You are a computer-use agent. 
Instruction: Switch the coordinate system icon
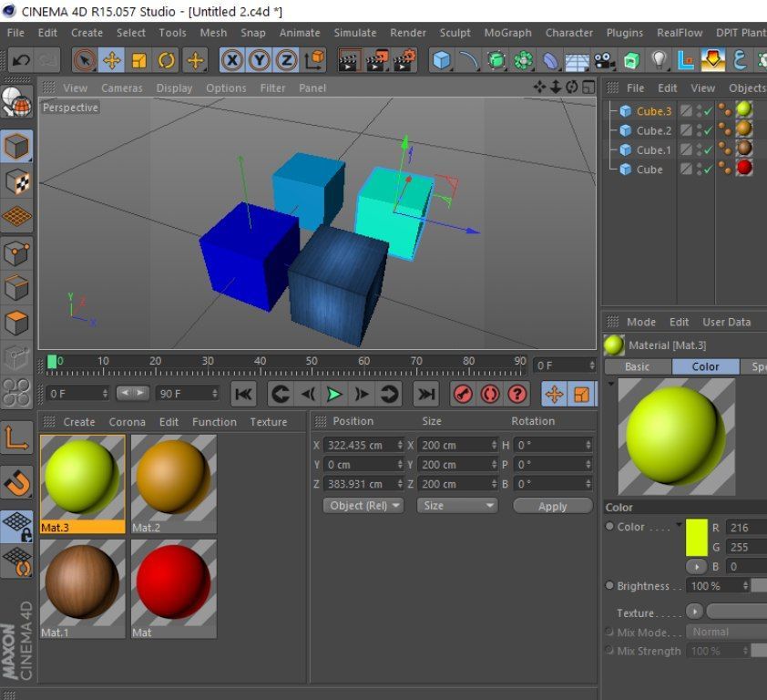pos(314,60)
